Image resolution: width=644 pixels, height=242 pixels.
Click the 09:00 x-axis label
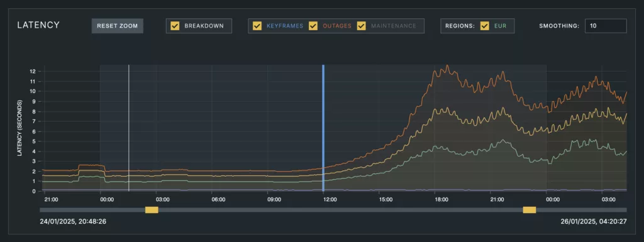click(274, 200)
